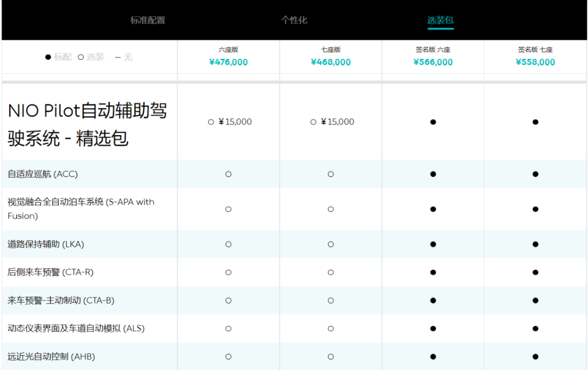Click the 视觉融合全自动泊车系统 row label
The width and height of the screenshot is (588, 370).
[x=81, y=209]
